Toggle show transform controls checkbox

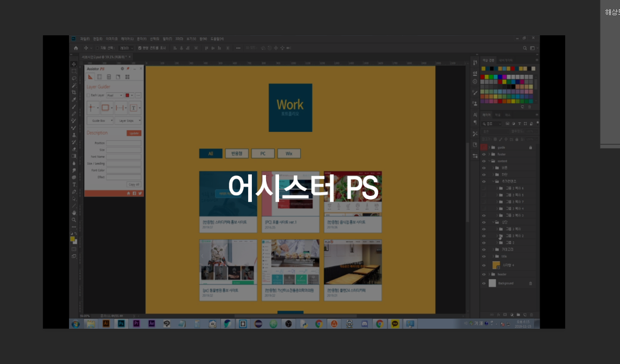click(x=140, y=48)
